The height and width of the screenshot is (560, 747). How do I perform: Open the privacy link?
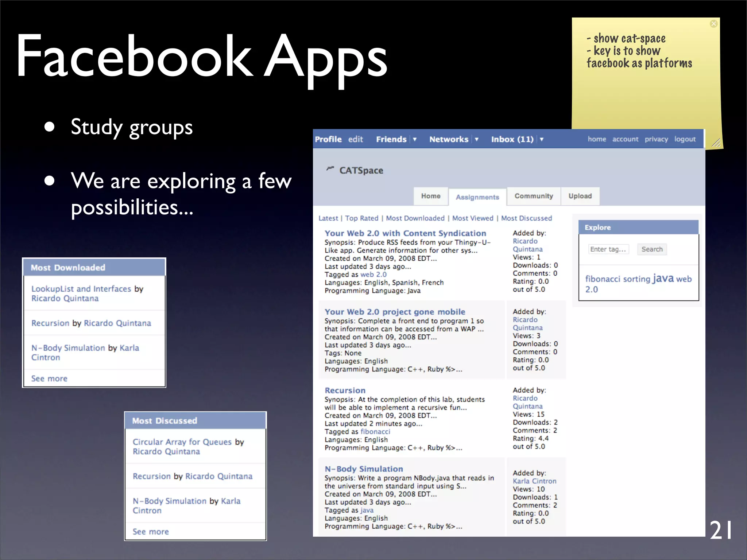[656, 139]
